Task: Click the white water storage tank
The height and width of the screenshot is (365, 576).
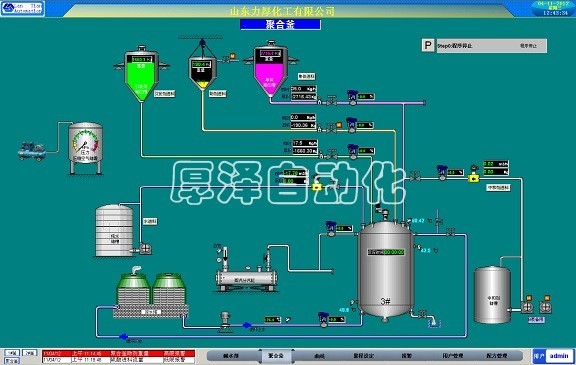Action: coord(114,231)
